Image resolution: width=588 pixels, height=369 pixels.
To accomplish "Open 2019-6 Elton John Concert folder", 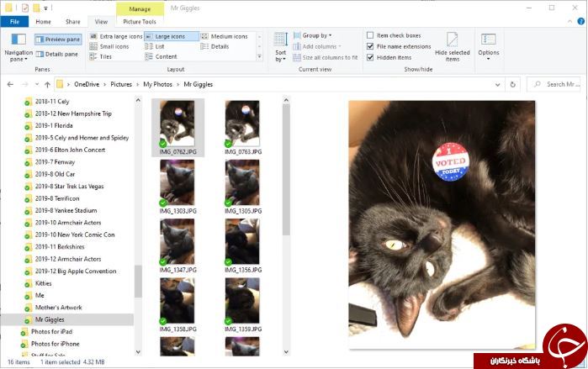I will [70, 150].
